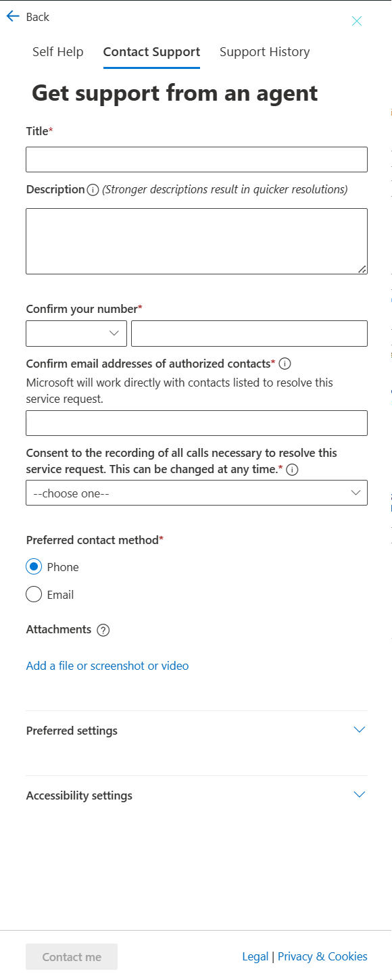Click the Back arrow icon
Screen dimensions: 392x980
click(13, 16)
